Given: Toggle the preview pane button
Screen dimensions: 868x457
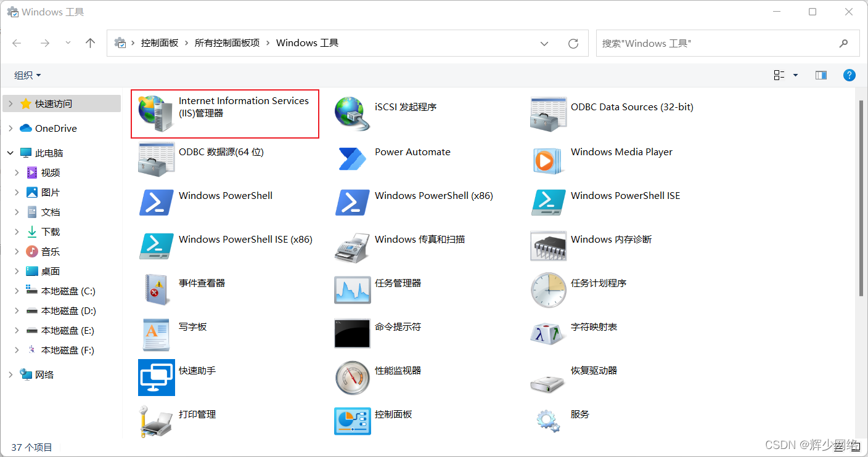Looking at the screenshot, I should tap(821, 75).
